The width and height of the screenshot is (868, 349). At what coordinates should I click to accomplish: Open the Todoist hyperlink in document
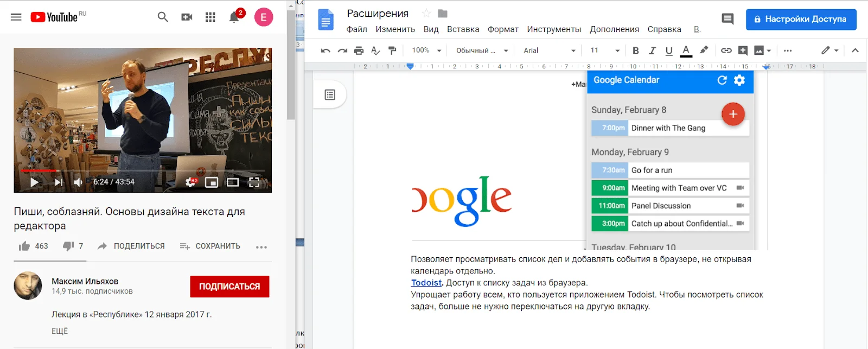(x=426, y=283)
